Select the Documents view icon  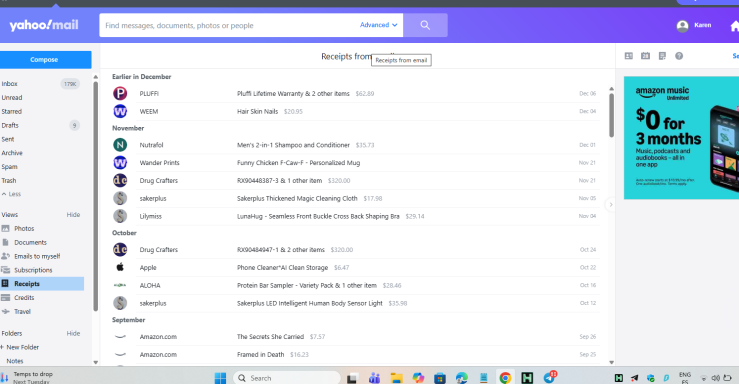(6, 242)
